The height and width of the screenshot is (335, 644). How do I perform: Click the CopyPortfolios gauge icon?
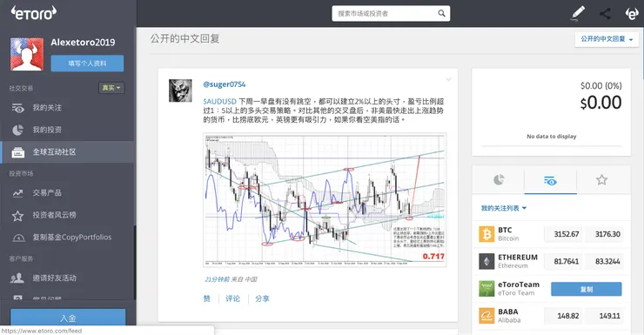(18, 238)
